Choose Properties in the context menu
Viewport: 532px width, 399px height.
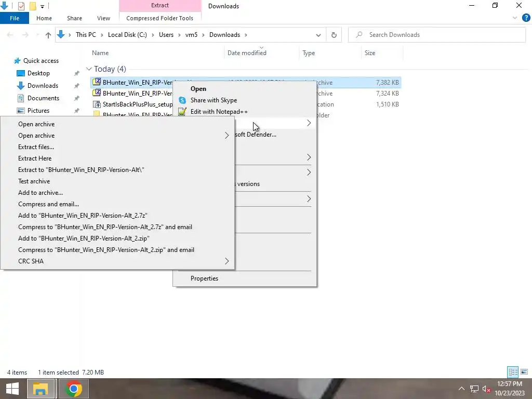(x=204, y=278)
